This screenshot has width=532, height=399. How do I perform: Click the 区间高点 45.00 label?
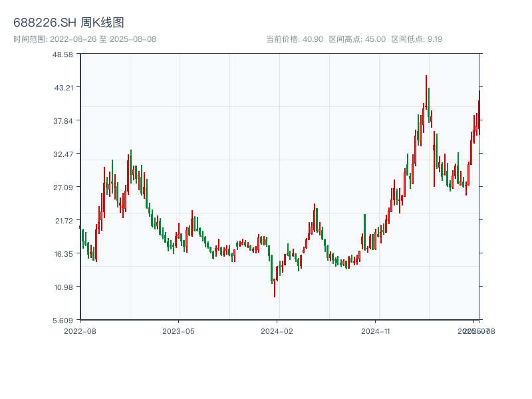point(357,39)
